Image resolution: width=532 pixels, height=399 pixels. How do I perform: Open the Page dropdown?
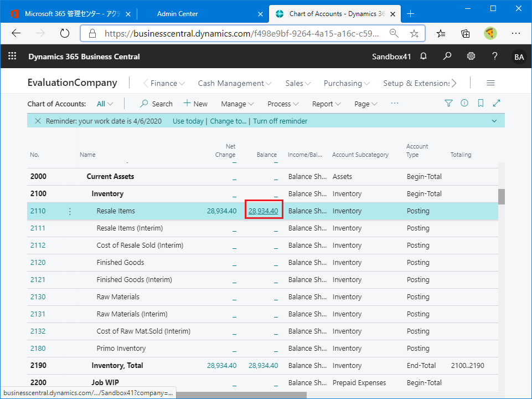coord(365,104)
